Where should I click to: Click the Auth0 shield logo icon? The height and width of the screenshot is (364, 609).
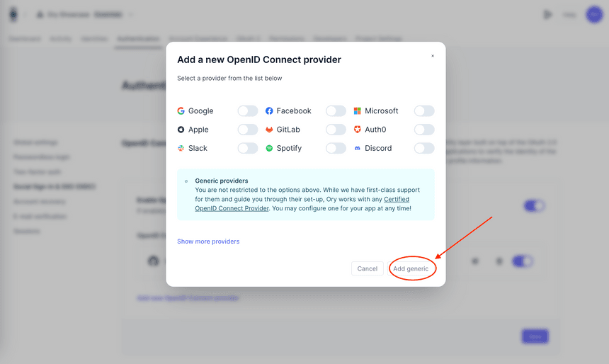pos(358,130)
